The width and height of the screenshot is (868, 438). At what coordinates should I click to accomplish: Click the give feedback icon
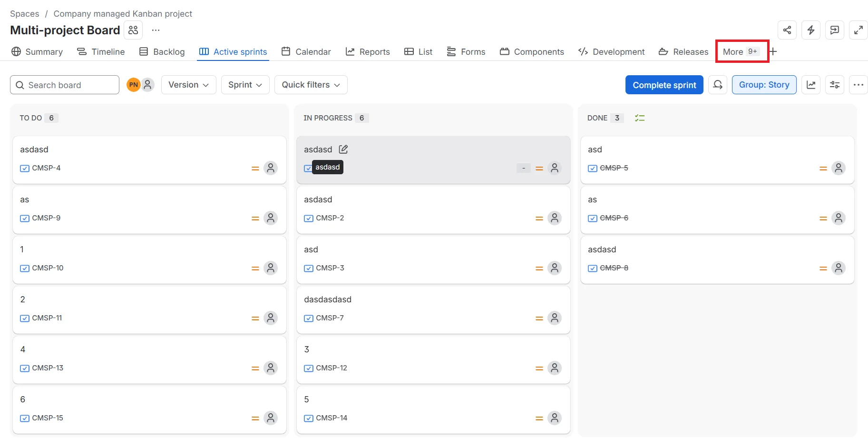835,30
